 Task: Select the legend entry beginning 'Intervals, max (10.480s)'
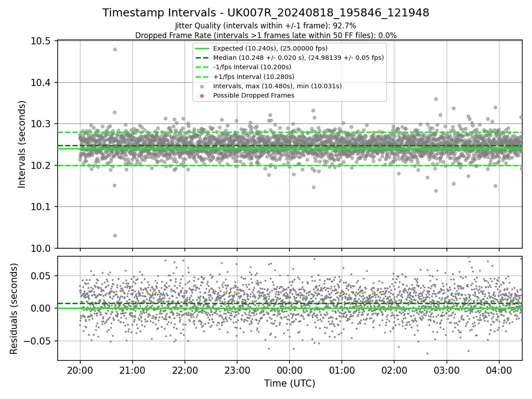(278, 86)
